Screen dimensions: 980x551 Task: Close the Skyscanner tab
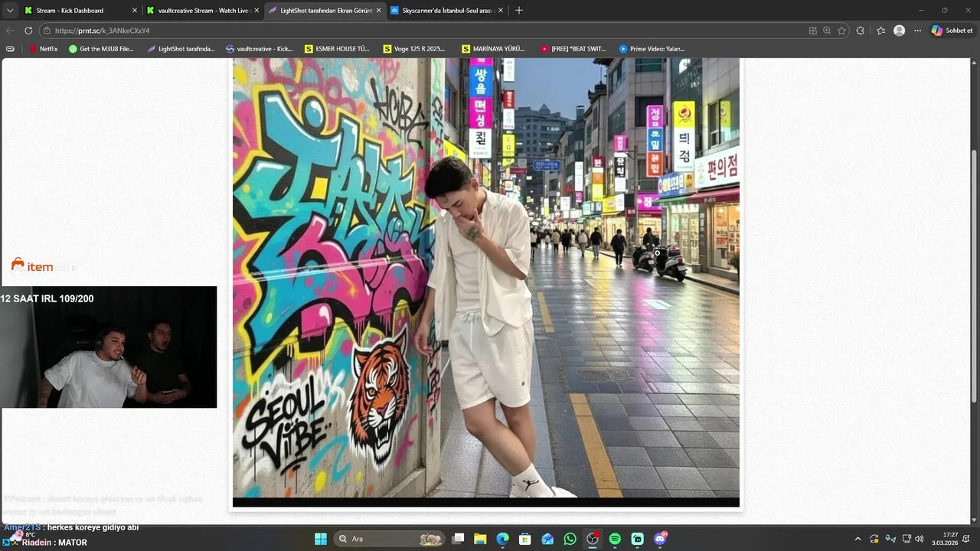click(501, 11)
